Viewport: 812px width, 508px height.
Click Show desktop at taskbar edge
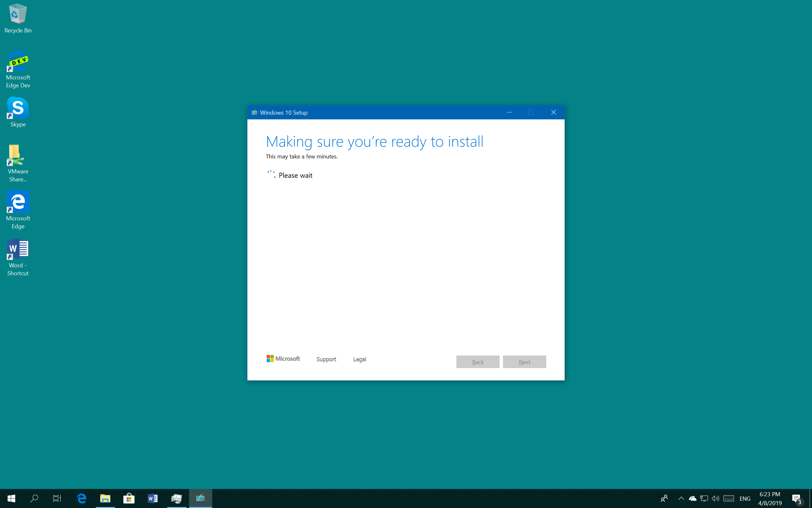tap(810, 498)
